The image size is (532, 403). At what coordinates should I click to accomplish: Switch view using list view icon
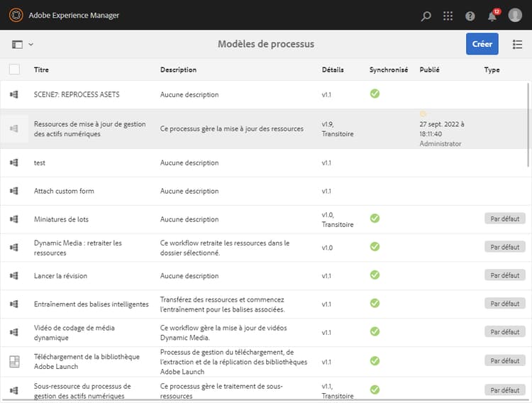(x=517, y=44)
